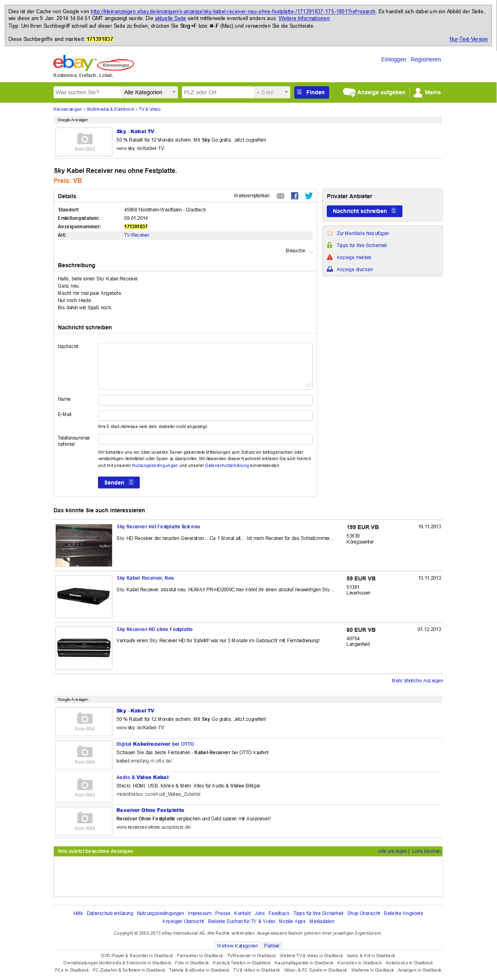Image resolution: width=497 pixels, height=980 pixels.
Task: Open Audio & Video Kabel ad
Action: (x=143, y=777)
